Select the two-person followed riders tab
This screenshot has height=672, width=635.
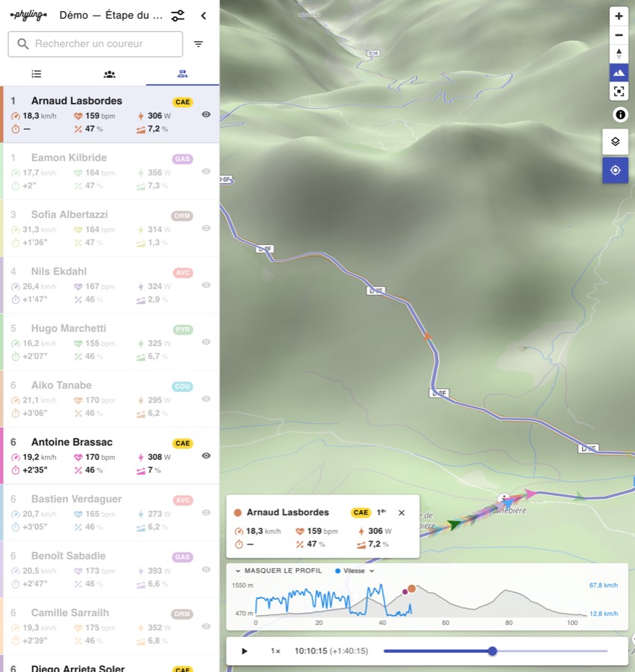[182, 74]
